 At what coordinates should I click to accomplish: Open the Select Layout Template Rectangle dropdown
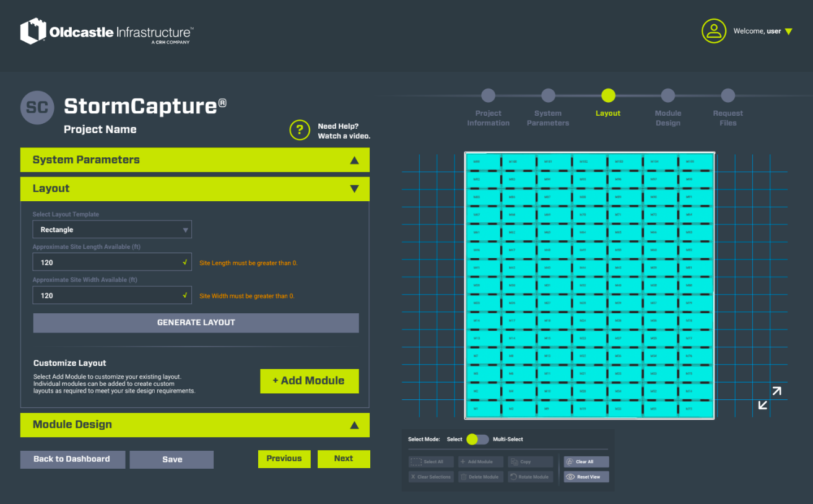(x=112, y=230)
